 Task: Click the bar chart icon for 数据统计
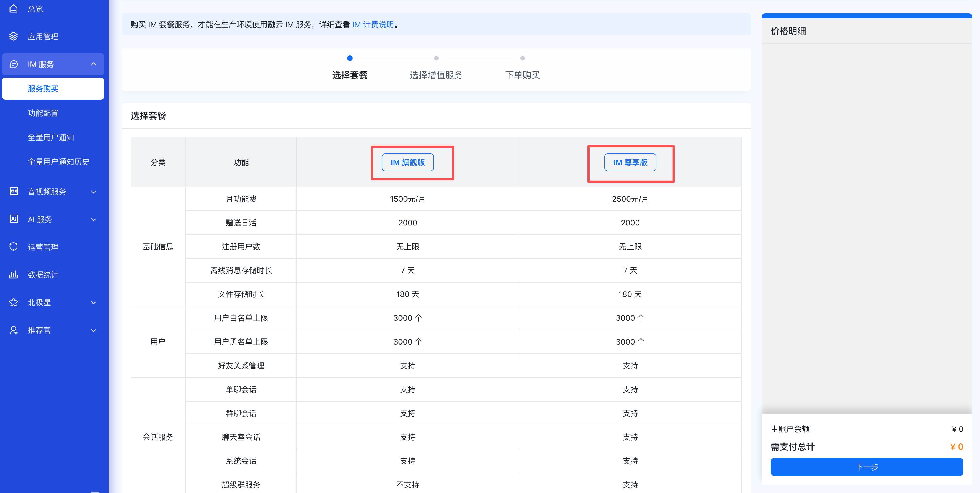coord(14,274)
